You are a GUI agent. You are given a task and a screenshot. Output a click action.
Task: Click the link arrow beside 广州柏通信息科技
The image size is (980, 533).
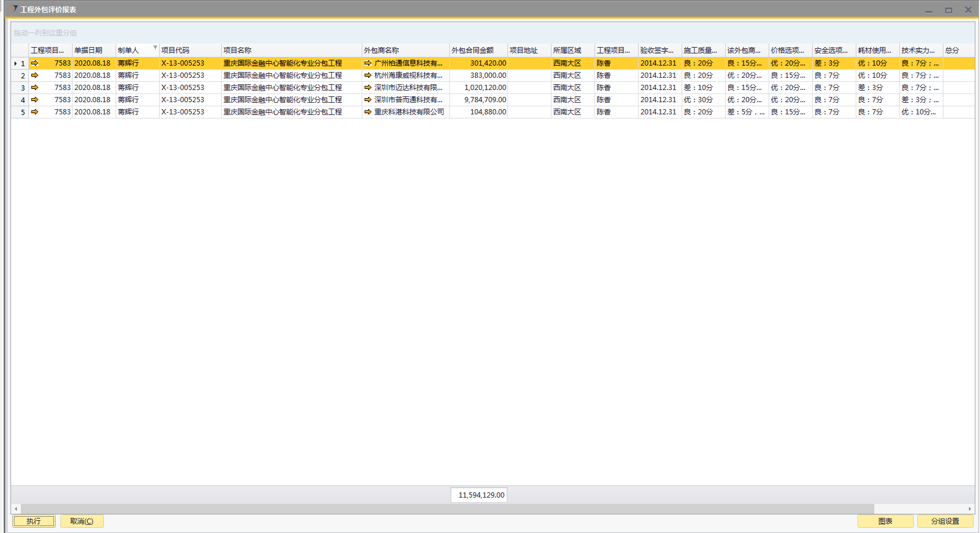click(x=368, y=63)
